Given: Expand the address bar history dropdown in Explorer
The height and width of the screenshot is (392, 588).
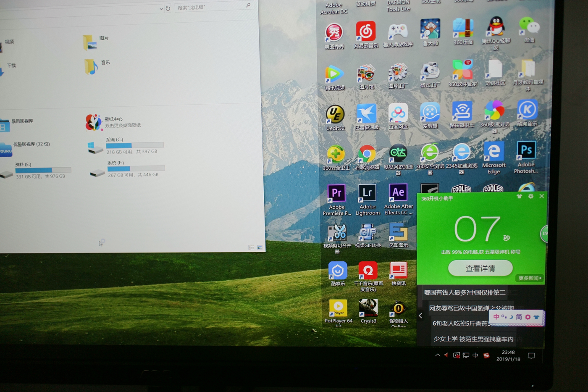Looking at the screenshot, I should tap(161, 8).
